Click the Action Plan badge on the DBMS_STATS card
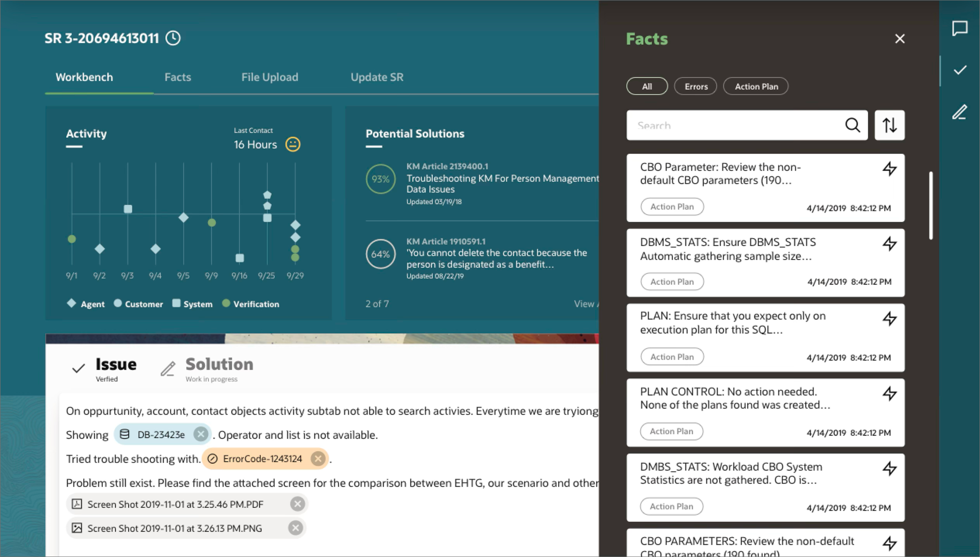This screenshot has width=980, height=557. [x=672, y=281]
